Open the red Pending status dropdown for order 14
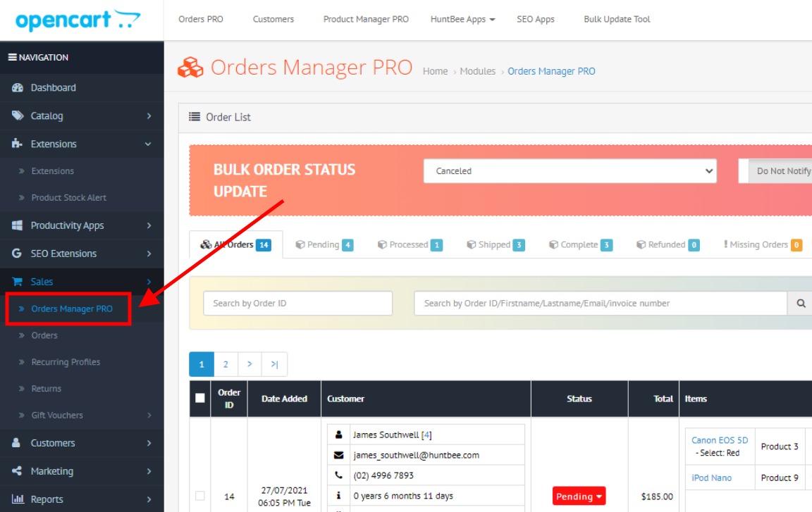The height and width of the screenshot is (512, 812). (x=579, y=497)
